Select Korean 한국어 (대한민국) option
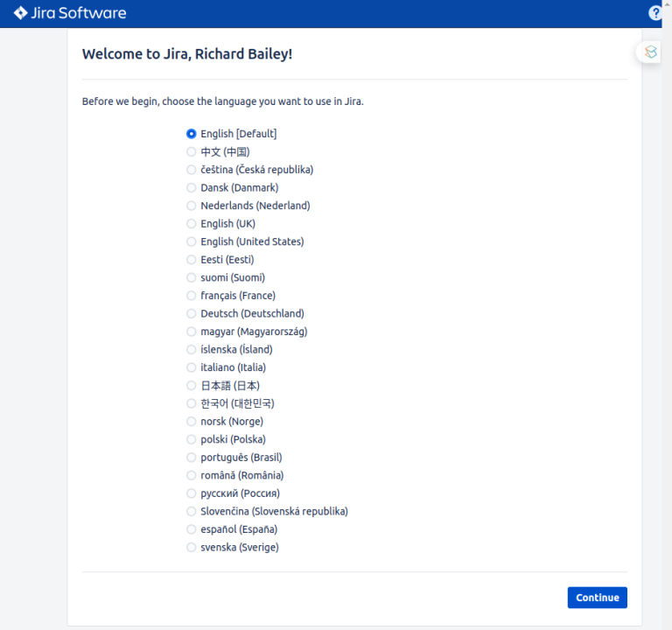The width and height of the screenshot is (672, 630). [x=191, y=403]
